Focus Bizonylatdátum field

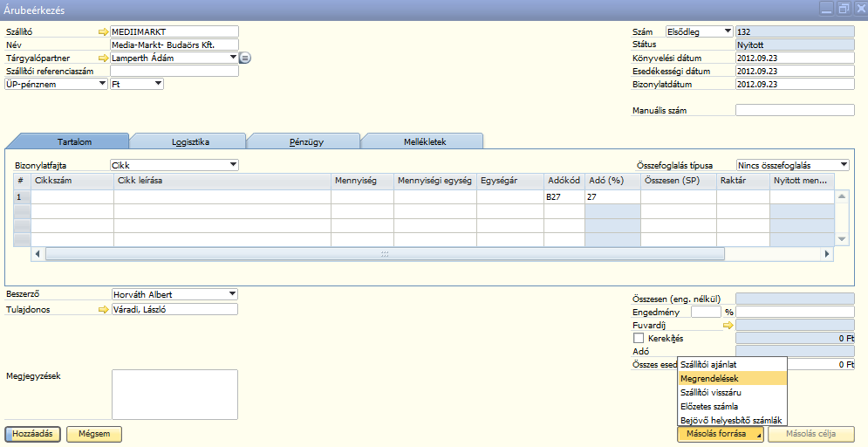click(x=795, y=84)
